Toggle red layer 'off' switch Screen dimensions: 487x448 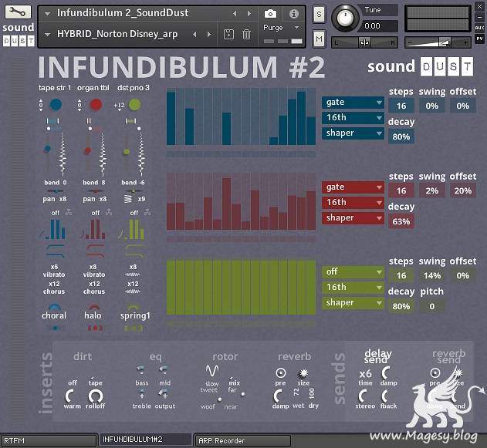pyautogui.click(x=96, y=213)
